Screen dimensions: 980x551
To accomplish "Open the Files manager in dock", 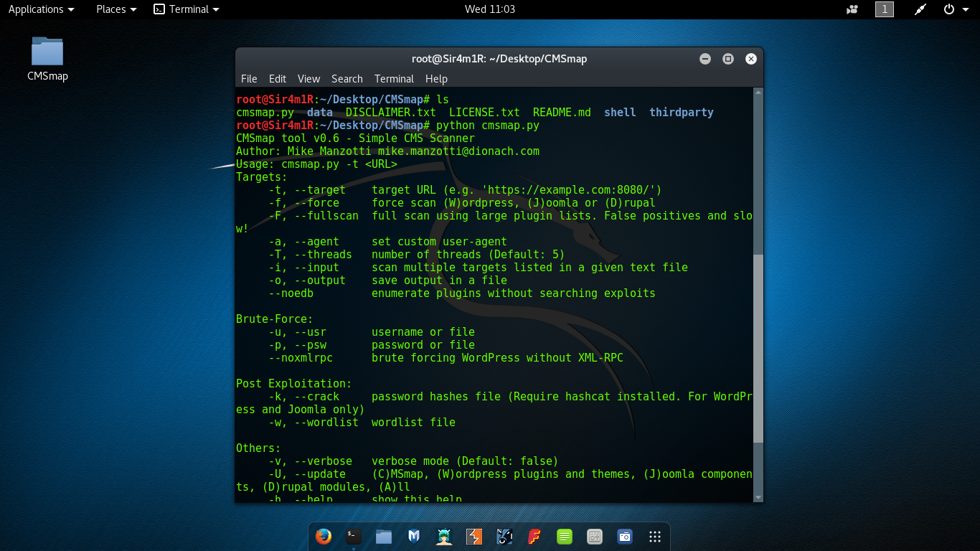I will click(384, 536).
